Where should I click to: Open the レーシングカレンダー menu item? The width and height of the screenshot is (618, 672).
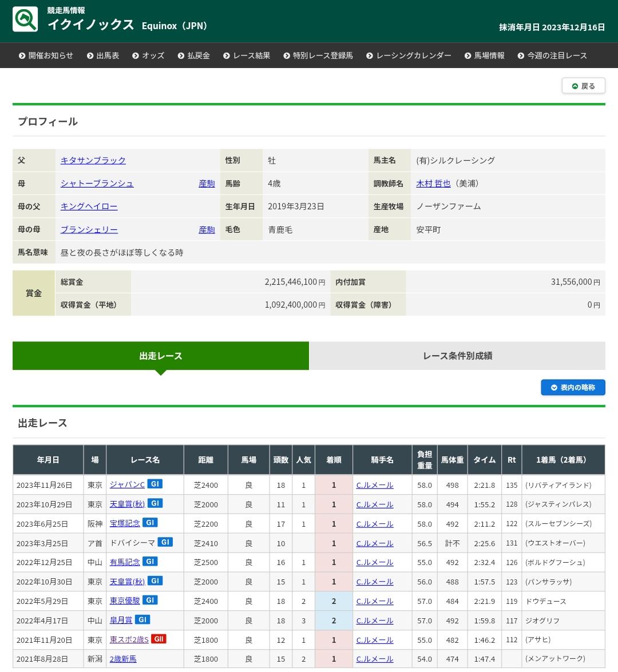coord(409,55)
